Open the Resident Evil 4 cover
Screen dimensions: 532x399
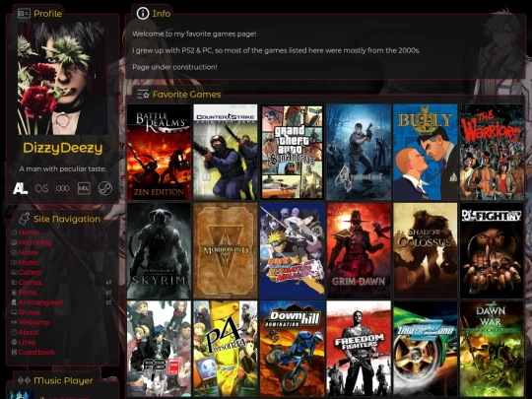pyautogui.click(x=359, y=152)
